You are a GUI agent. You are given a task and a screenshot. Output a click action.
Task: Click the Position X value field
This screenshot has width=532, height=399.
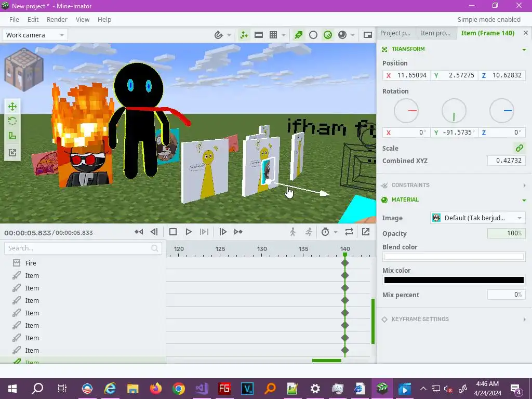click(x=406, y=75)
